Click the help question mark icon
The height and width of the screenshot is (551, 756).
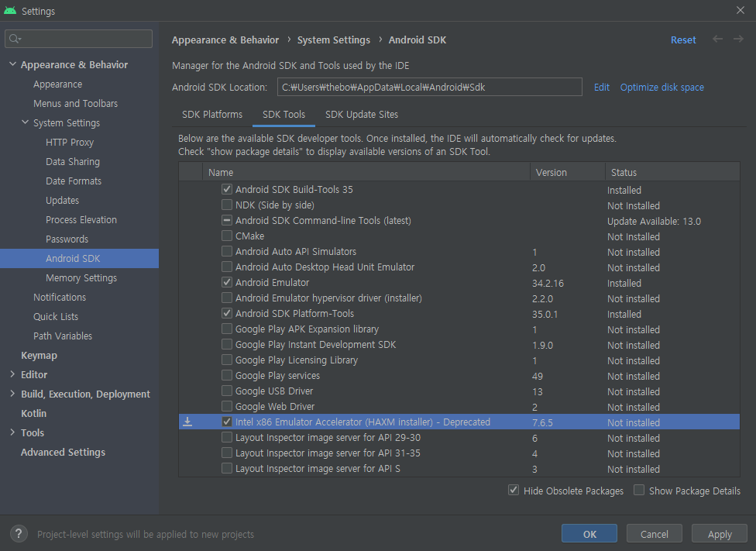[19, 534]
